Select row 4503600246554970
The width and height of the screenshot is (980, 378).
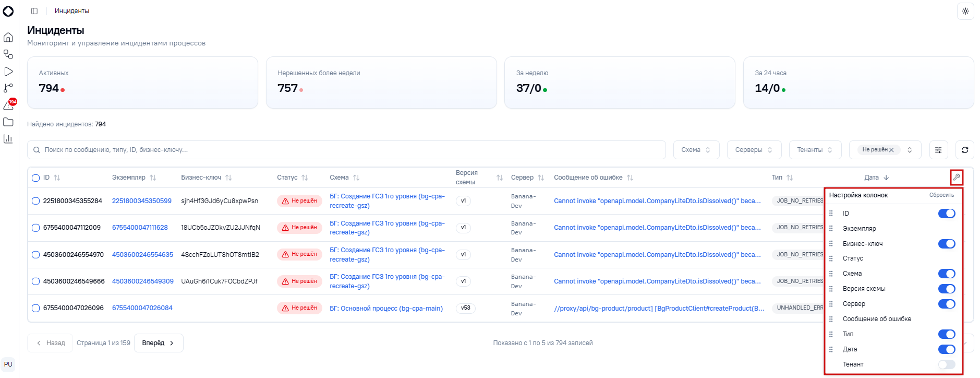[35, 255]
